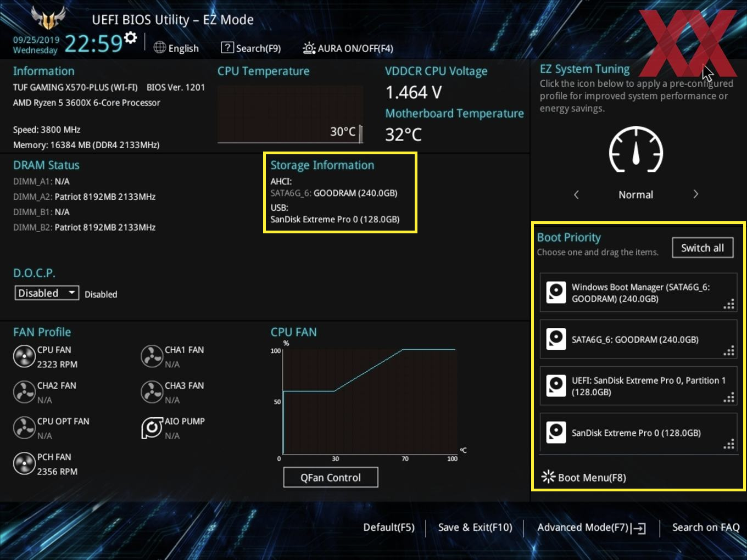Image resolution: width=747 pixels, height=560 pixels.
Task: Click disk icon of SATA6G_6: GOODRAM entry
Action: tap(556, 339)
